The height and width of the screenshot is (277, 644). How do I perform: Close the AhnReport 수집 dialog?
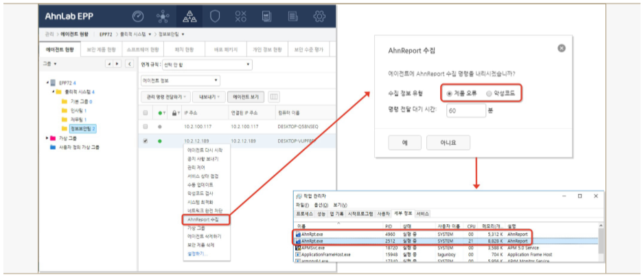pyautogui.click(x=562, y=49)
